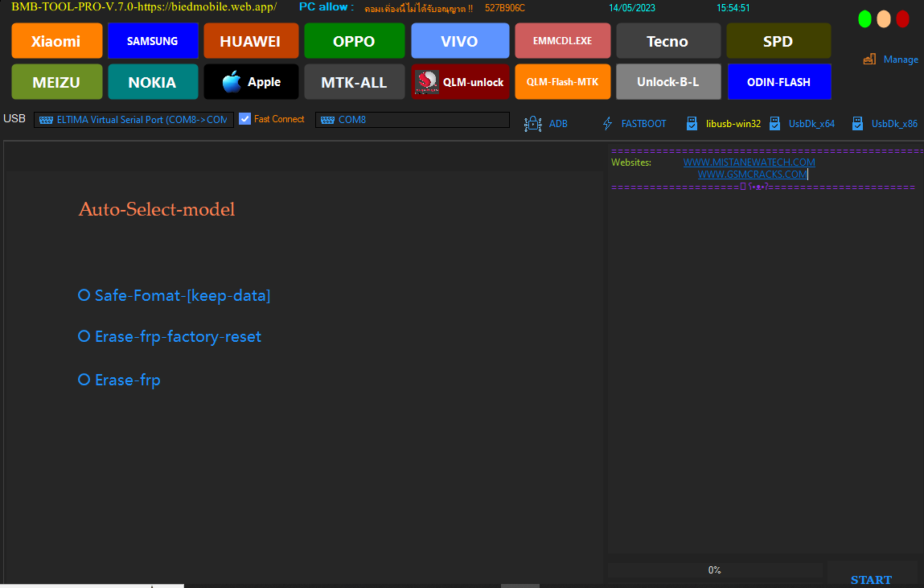Select the HUAWEI brand tab

pyautogui.click(x=251, y=41)
